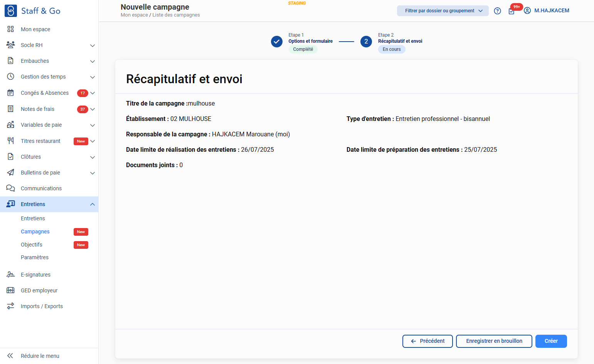The image size is (594, 364).
Task: Click the Etape 2 step number circle
Action: 366,42
